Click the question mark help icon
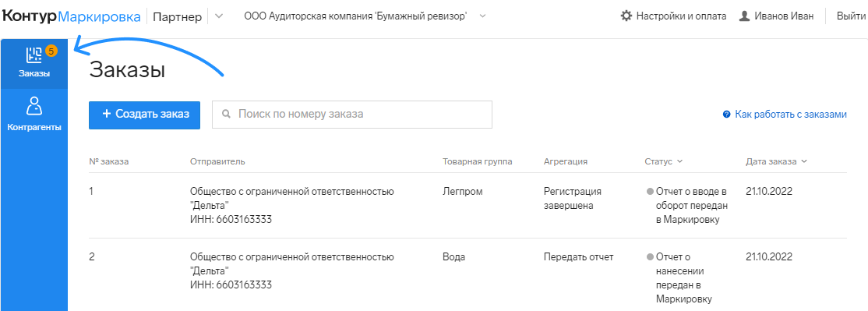 tap(726, 115)
